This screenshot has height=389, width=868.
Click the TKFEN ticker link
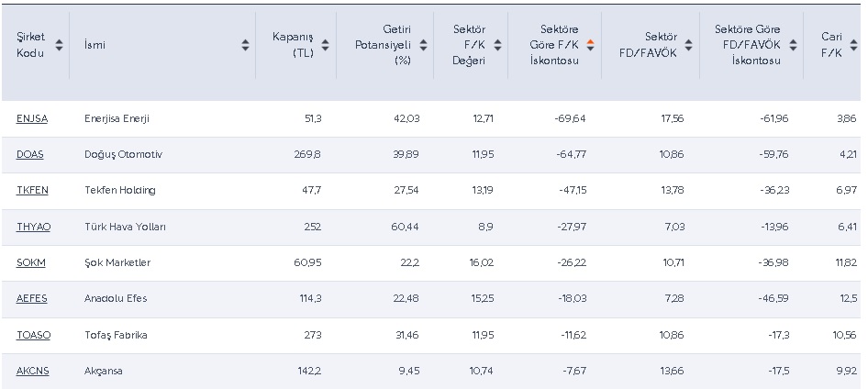[32, 190]
